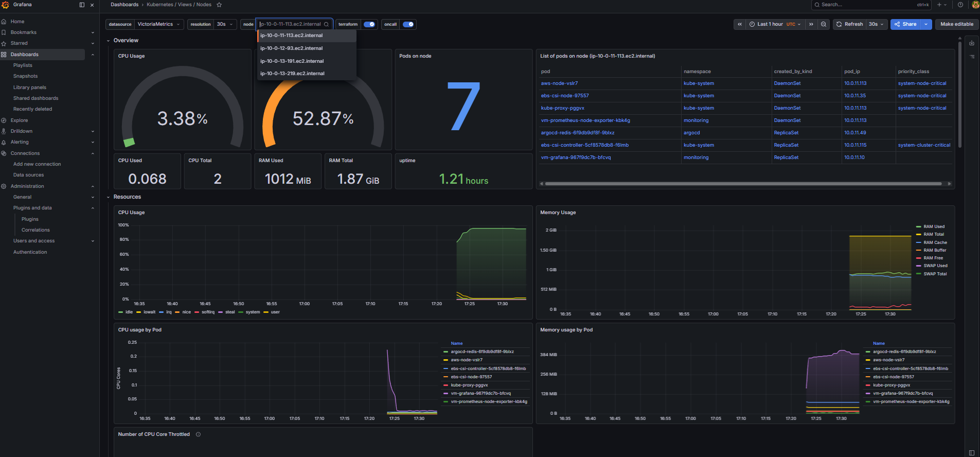Screen dimensions: 980x457
Task: Close the sidebar menu with X icon
Action: click(x=92, y=5)
